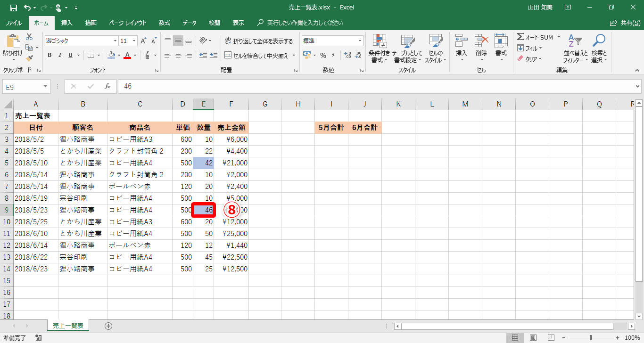Switch to Page Layout view in the status bar

pos(533,338)
